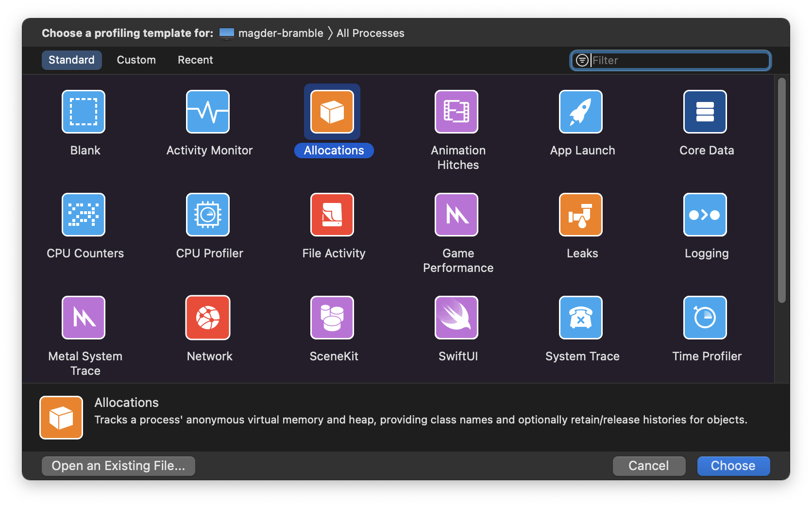Click the CPU Profiler label text
This screenshot has height=506, width=812.
pos(210,253)
